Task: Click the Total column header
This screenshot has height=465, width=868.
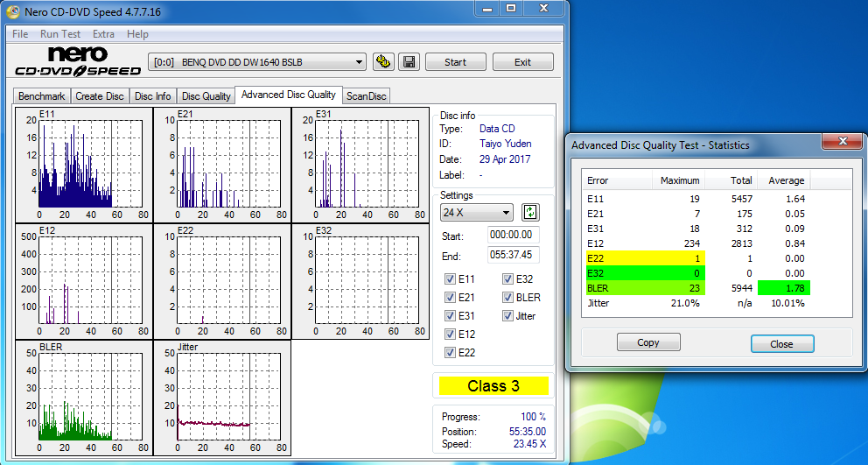Action: tap(731, 180)
